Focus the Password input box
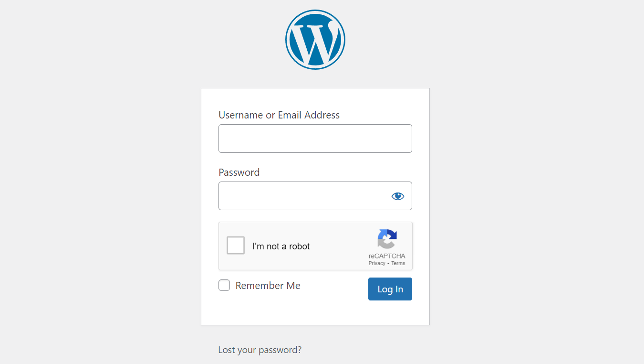The image size is (644, 364). pyautogui.click(x=305, y=196)
